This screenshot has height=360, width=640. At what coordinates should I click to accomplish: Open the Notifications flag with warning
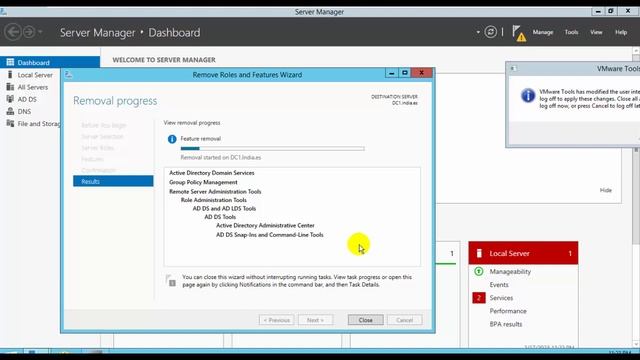519,33
